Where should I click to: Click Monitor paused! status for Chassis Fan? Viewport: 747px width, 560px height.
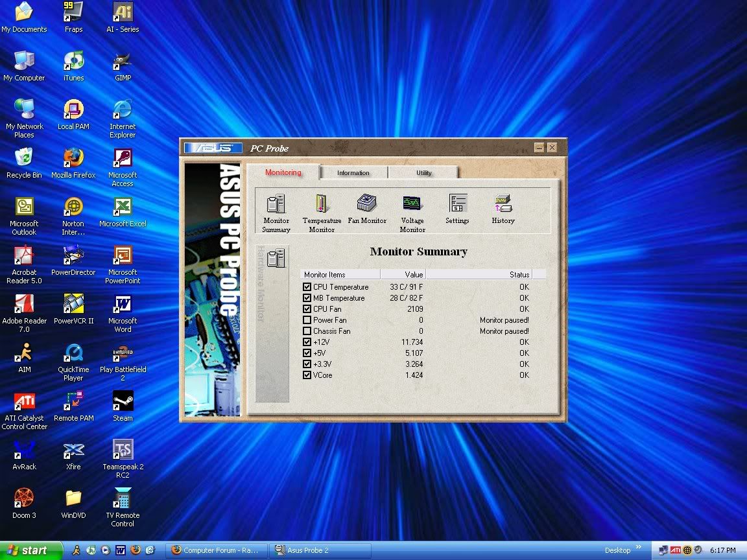click(504, 331)
